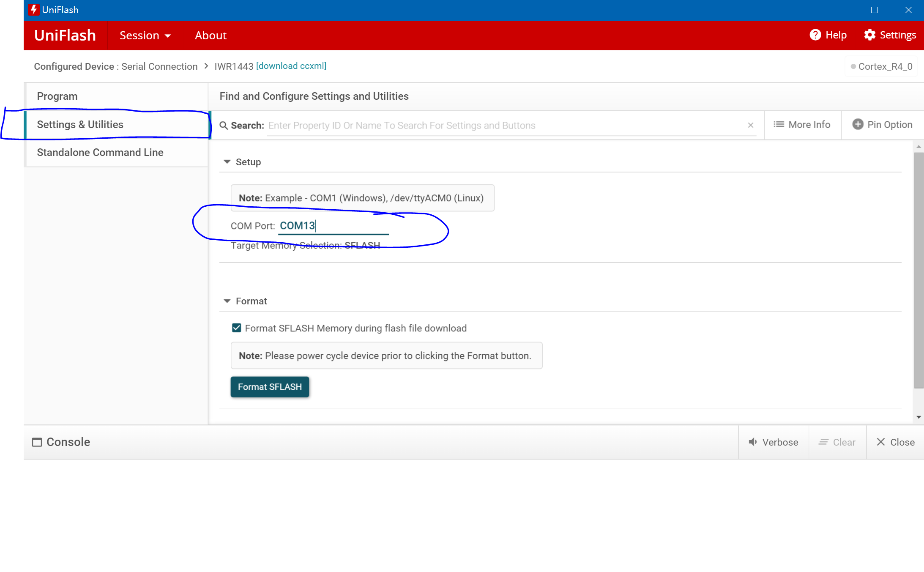Click the Cortex_R4_0 status dot
This screenshot has width=924, height=572.
click(853, 66)
